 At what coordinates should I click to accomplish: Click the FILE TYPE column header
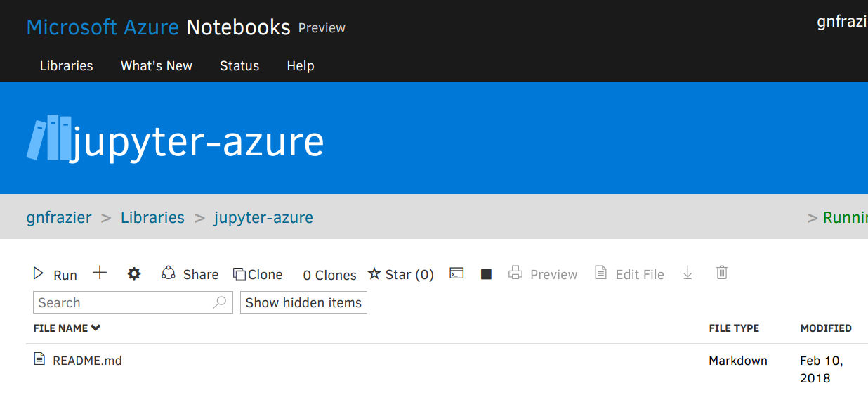pos(734,328)
